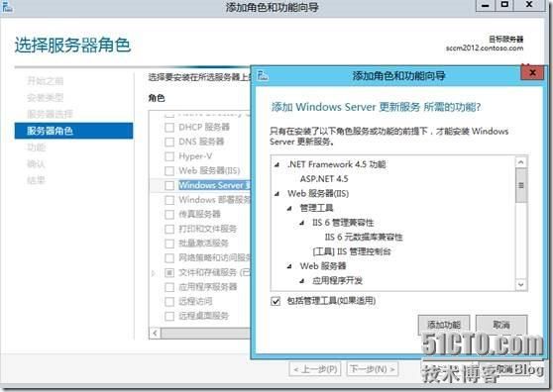
Task: Tick the DHCP 服务器 checkbox
Action: (x=169, y=127)
